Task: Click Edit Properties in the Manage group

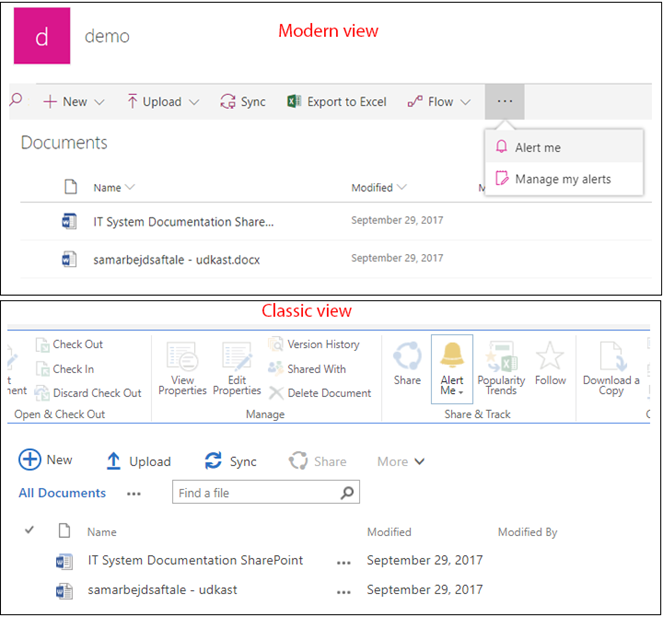Action: [237, 369]
